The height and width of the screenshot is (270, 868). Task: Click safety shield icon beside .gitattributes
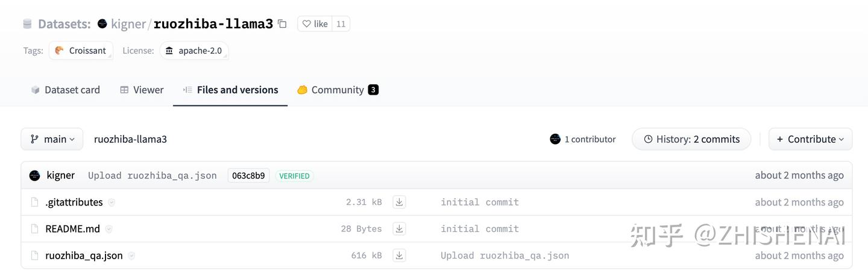tap(112, 202)
